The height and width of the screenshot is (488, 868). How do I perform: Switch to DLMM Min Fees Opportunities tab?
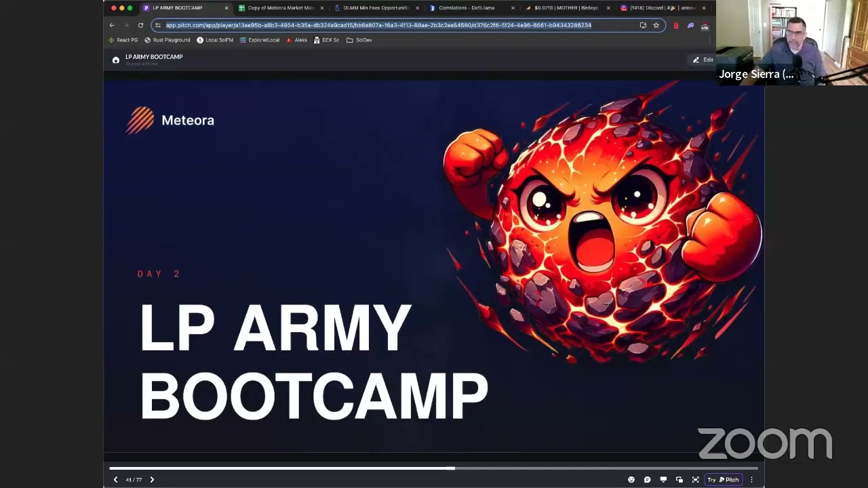pyautogui.click(x=376, y=8)
